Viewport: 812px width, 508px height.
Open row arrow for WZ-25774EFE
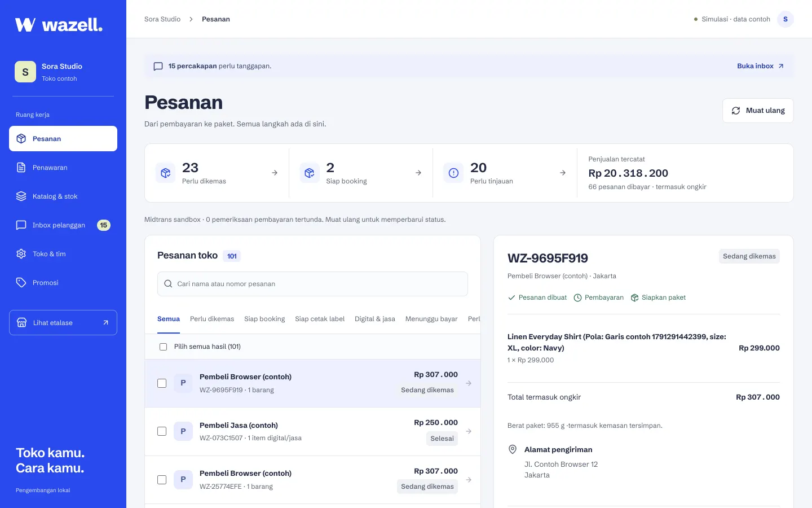coord(469,480)
